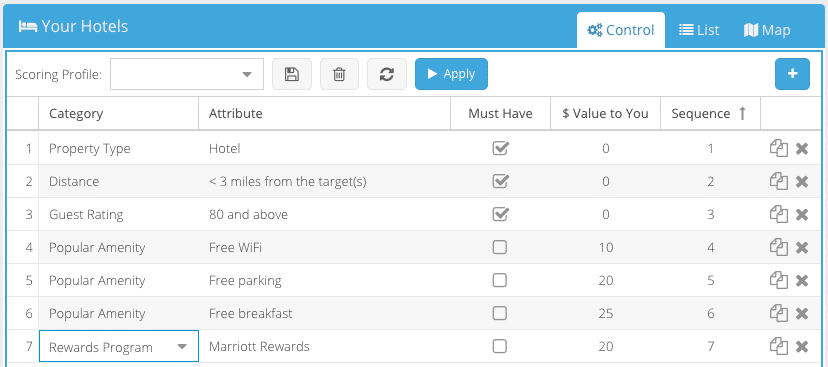The image size is (828, 367).
Task: Sort by the Must Have column header
Action: tap(500, 114)
